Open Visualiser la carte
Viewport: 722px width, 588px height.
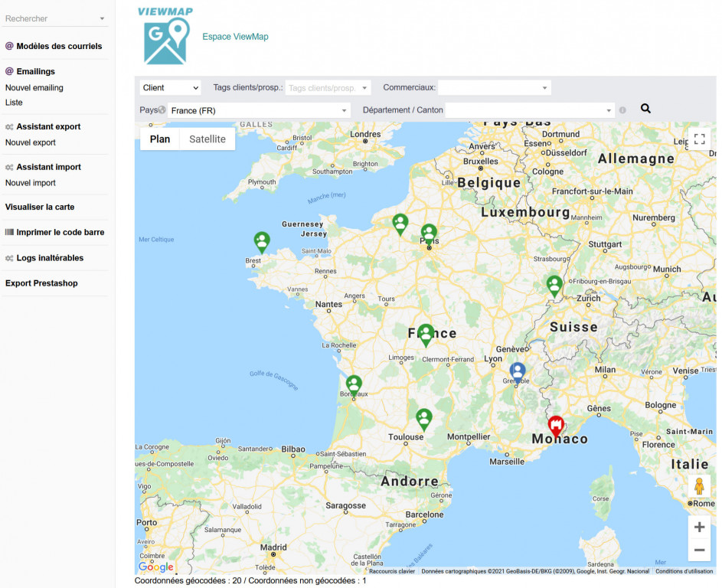40,207
